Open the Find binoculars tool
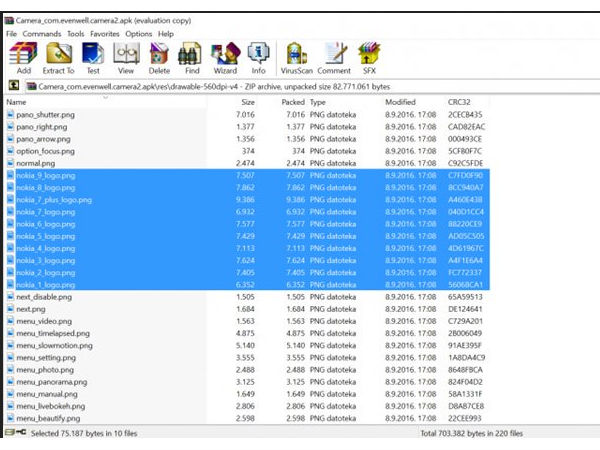600x450 pixels. [x=192, y=58]
